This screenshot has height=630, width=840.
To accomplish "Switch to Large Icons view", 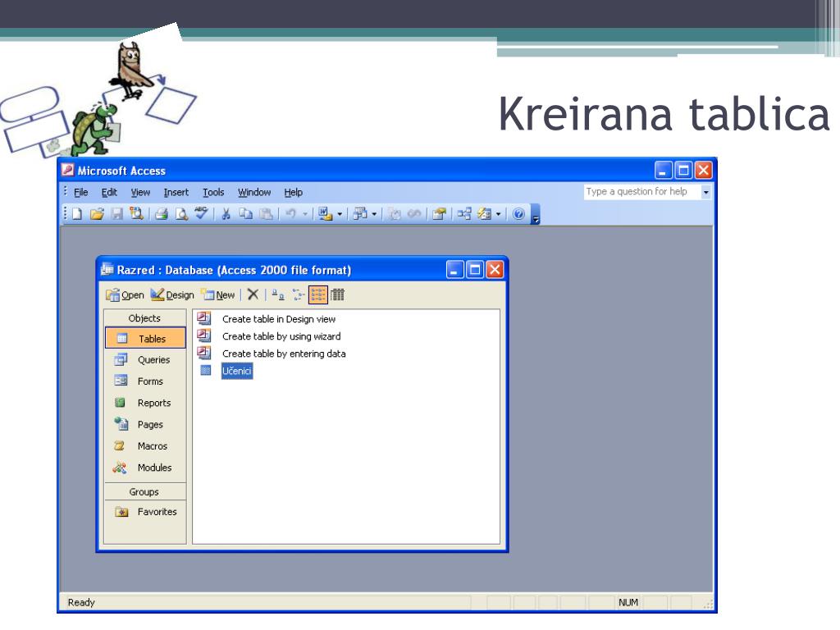I will pyautogui.click(x=277, y=294).
